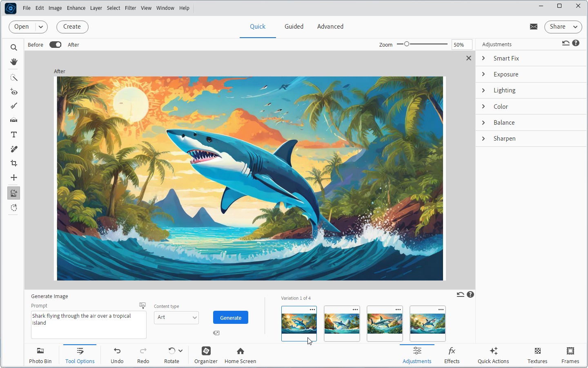Select the Text tool
Screen dimensions: 588x368
(14, 135)
